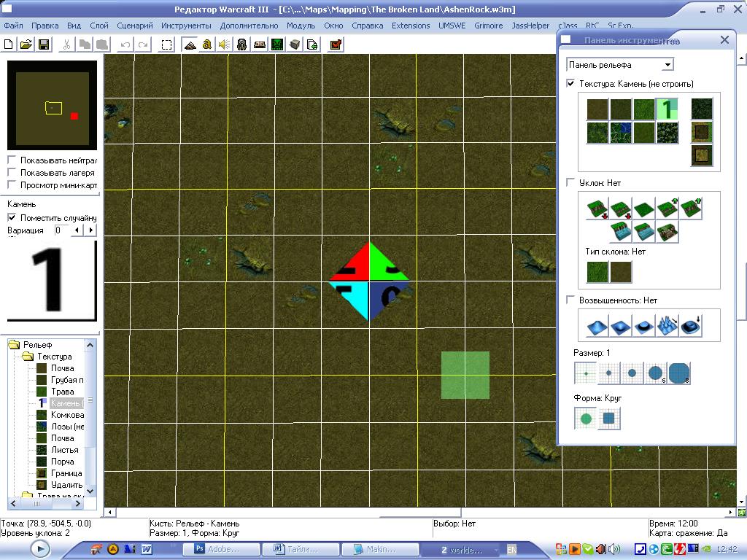
Task: Open the Import Manager icon
Action: click(312, 44)
